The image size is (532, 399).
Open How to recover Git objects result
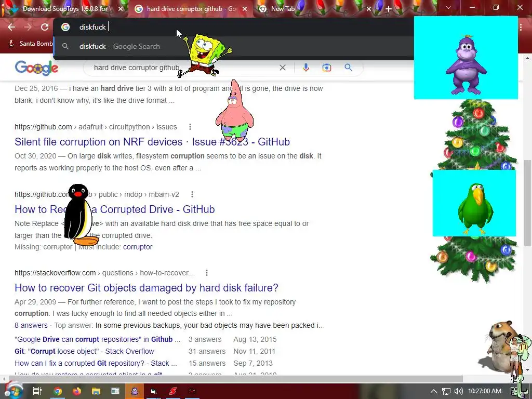(146, 288)
